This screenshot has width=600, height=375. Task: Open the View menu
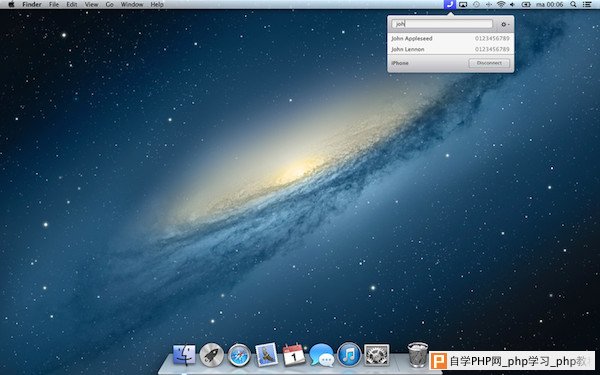click(x=91, y=5)
